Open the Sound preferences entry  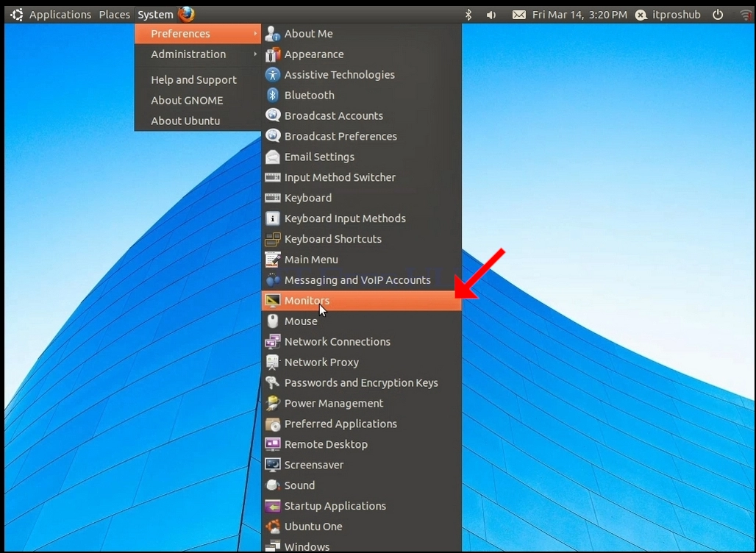pyautogui.click(x=362, y=485)
